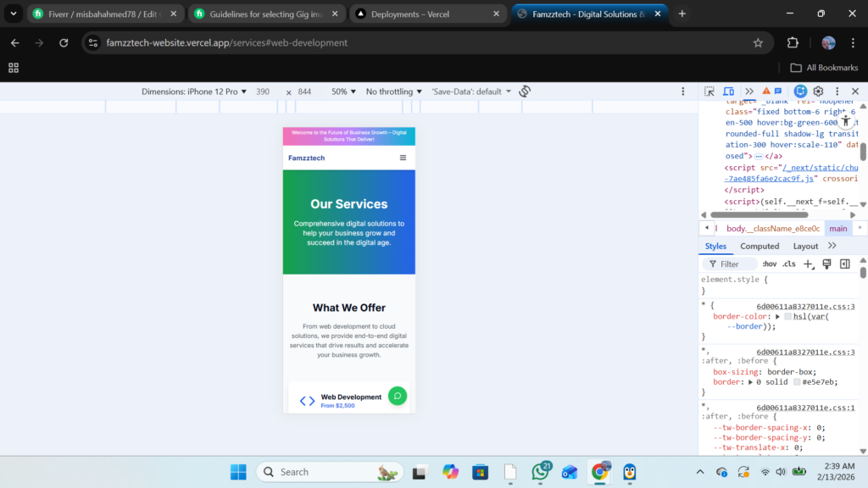
Task: Click the taskbar Search box
Action: point(330,472)
